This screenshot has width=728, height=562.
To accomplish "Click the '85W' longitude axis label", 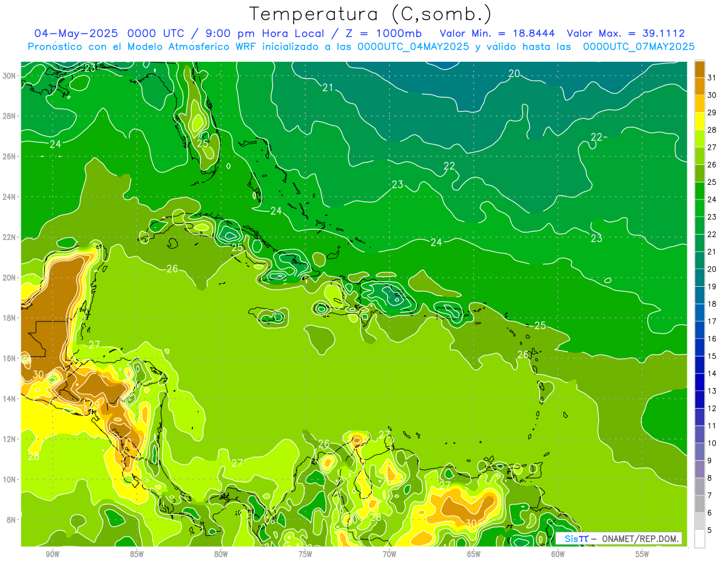I will [136, 554].
